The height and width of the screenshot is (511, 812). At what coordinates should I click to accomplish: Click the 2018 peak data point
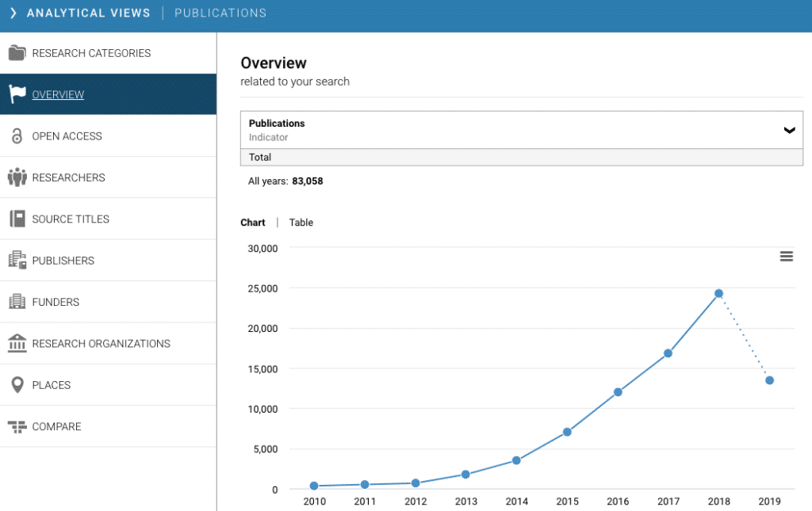point(718,293)
